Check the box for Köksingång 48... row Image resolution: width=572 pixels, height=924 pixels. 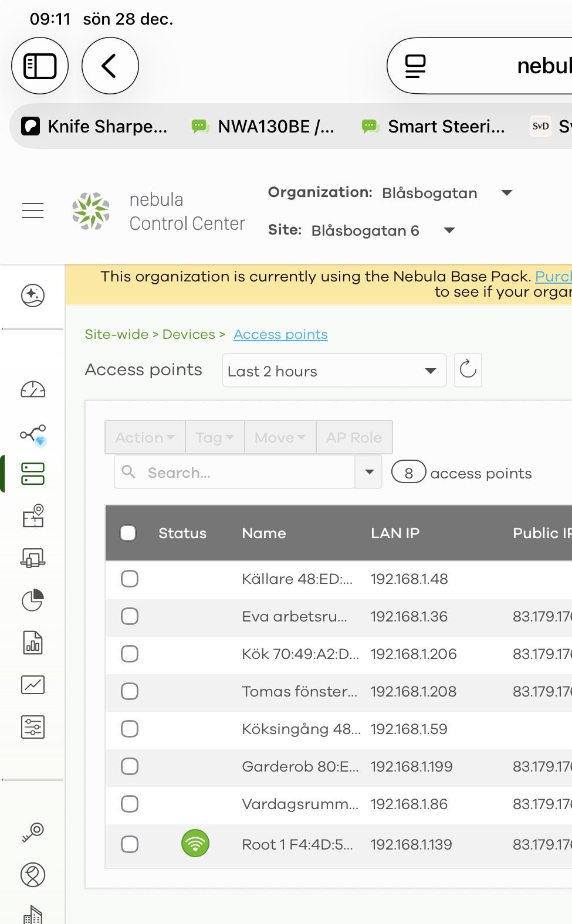tap(130, 729)
